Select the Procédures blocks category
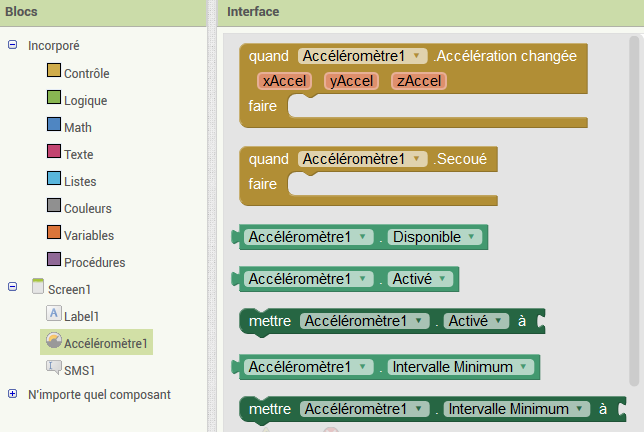Viewport: 644px width, 432px height. [86, 262]
